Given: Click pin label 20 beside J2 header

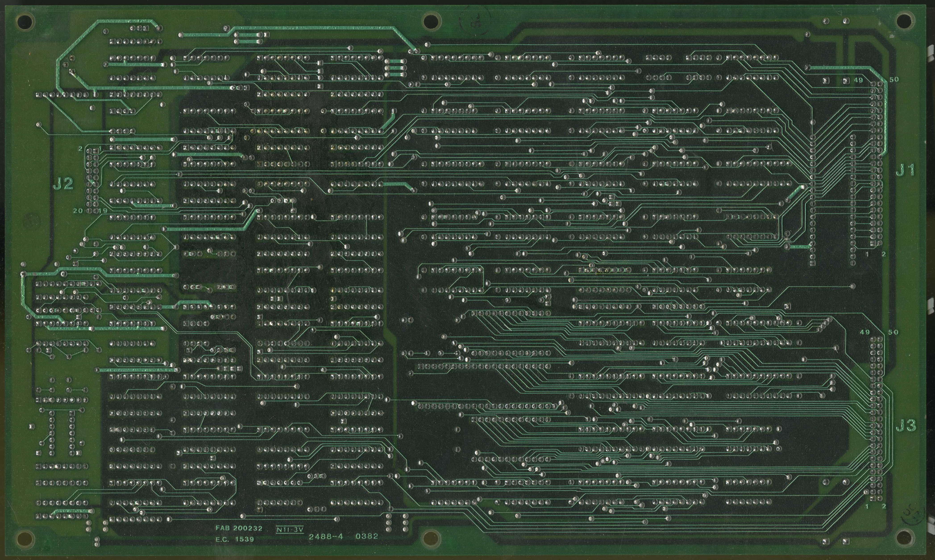Looking at the screenshot, I should pos(78,211).
